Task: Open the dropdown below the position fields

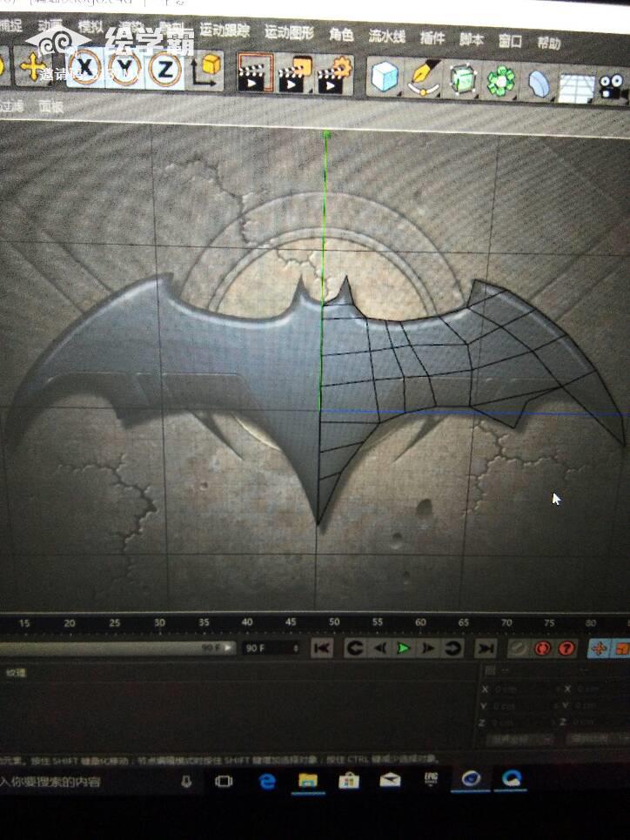Action: pyautogui.click(x=519, y=740)
